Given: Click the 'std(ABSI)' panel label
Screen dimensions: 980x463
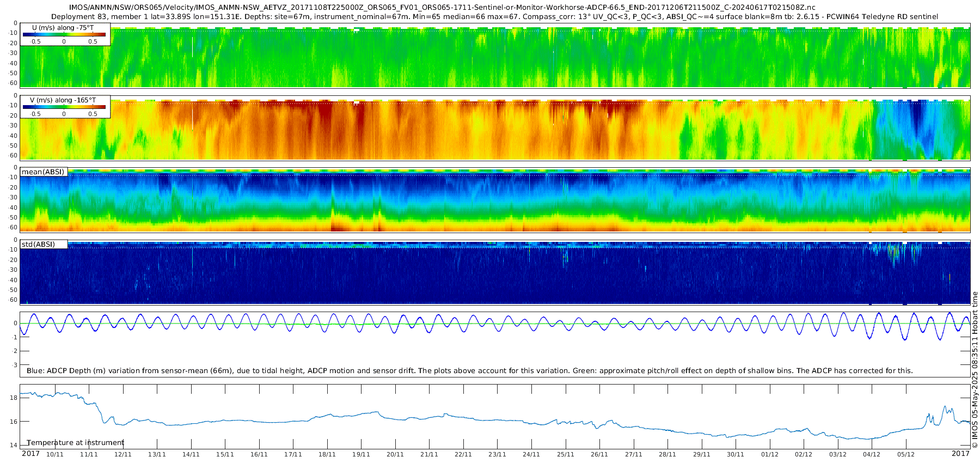Looking at the screenshot, I should (x=38, y=244).
